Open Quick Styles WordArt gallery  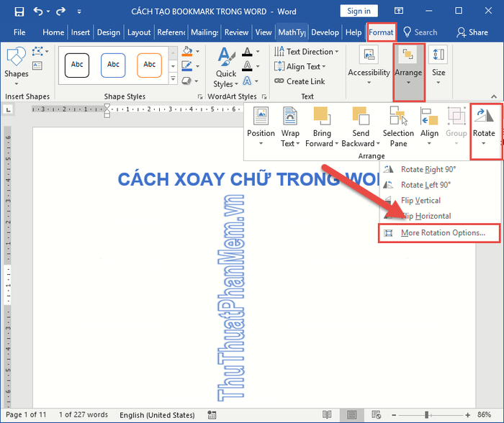click(x=226, y=68)
